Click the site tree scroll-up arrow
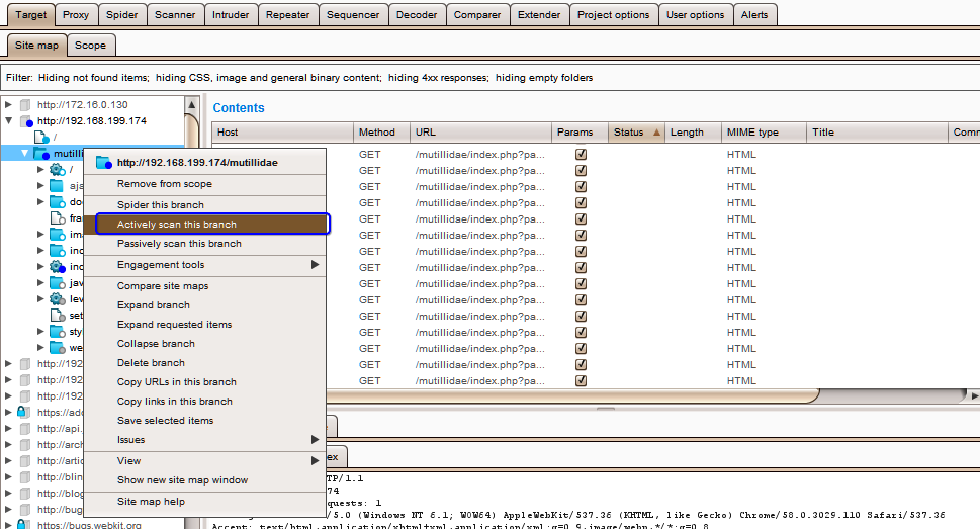Screen dimensions: 980x529 click(x=192, y=105)
